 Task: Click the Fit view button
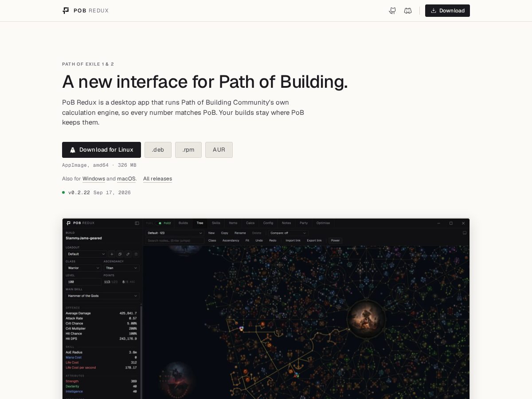tap(247, 241)
